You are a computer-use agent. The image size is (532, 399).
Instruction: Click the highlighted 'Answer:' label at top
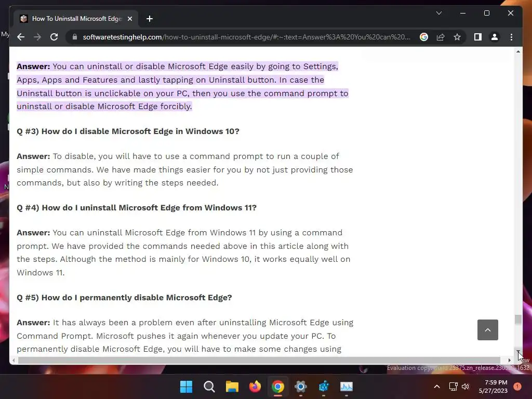(x=33, y=66)
